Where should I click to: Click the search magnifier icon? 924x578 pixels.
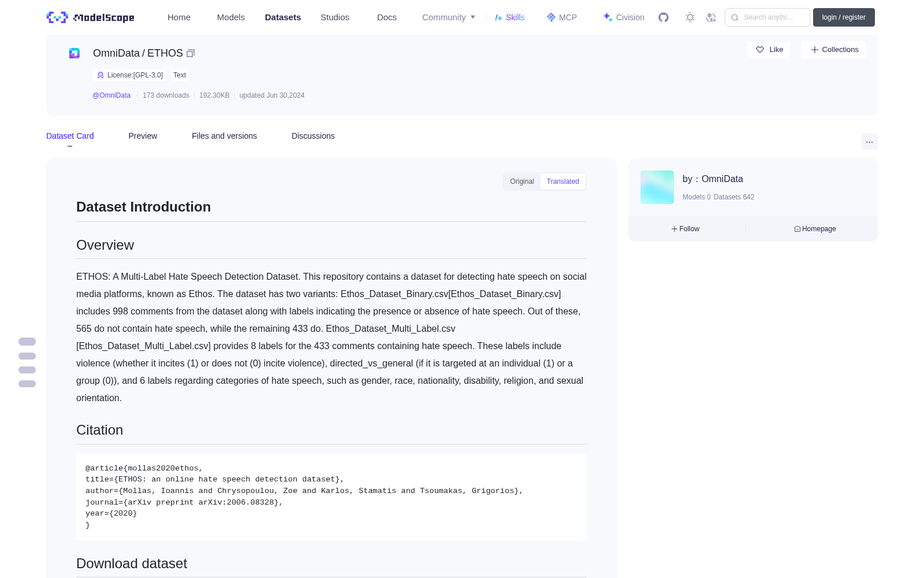[735, 17]
